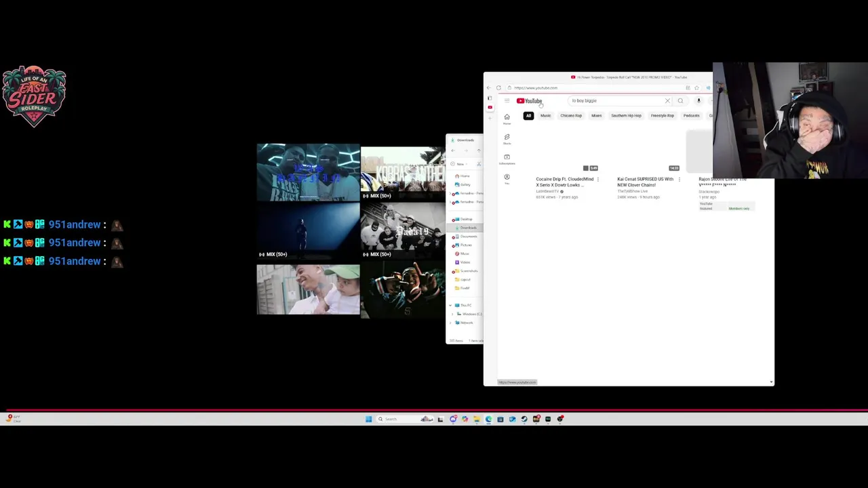Open Kai Cenat SUPRISED US video title
The image size is (868, 488).
click(645, 182)
